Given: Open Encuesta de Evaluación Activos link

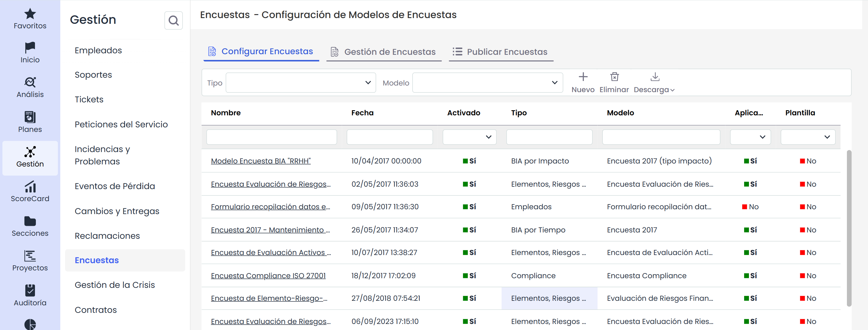Looking at the screenshot, I should coord(271,253).
